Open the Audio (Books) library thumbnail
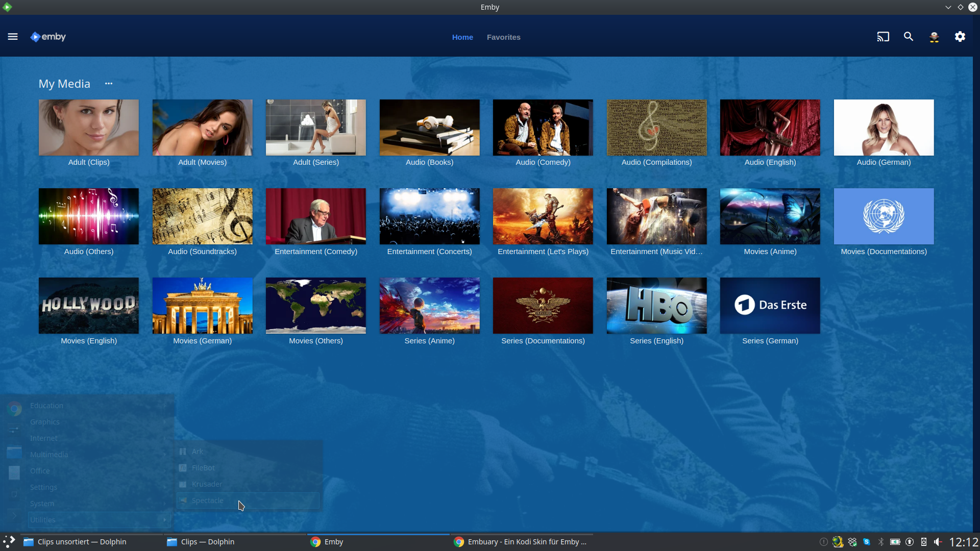980x551 pixels. point(429,128)
